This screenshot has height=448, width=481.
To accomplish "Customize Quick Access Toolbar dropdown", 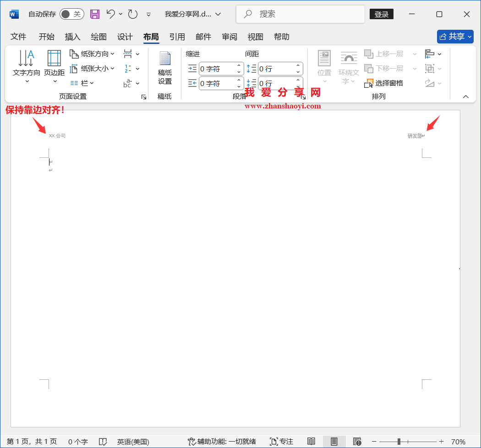I will click(x=148, y=14).
